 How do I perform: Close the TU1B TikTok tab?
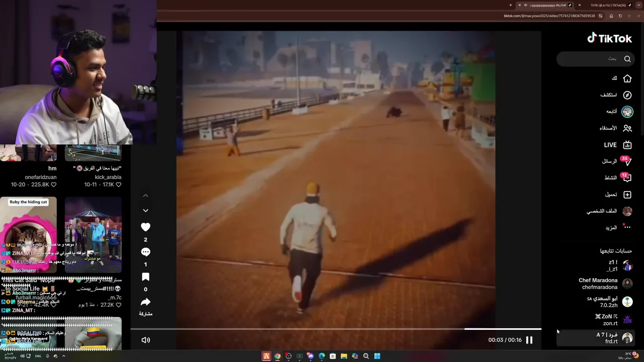580,5
